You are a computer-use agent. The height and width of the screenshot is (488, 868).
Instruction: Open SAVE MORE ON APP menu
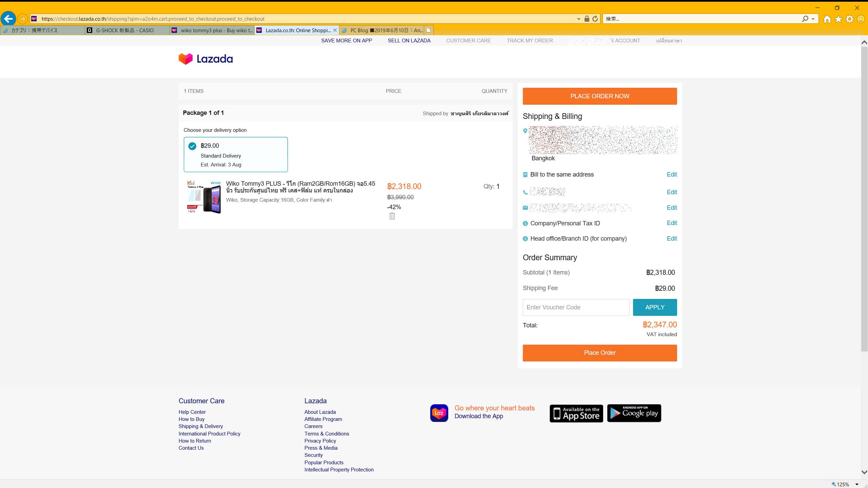point(347,41)
